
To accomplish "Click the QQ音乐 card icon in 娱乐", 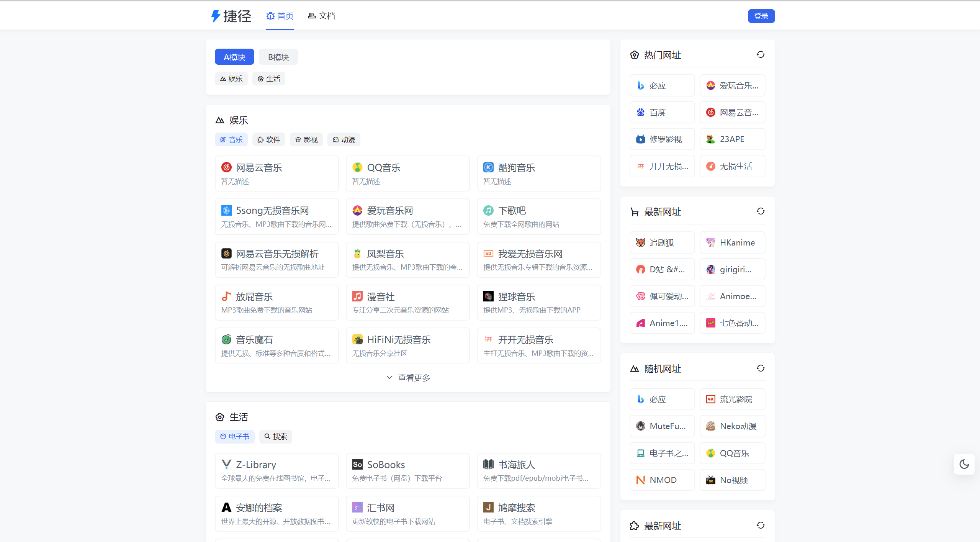I will tap(357, 167).
